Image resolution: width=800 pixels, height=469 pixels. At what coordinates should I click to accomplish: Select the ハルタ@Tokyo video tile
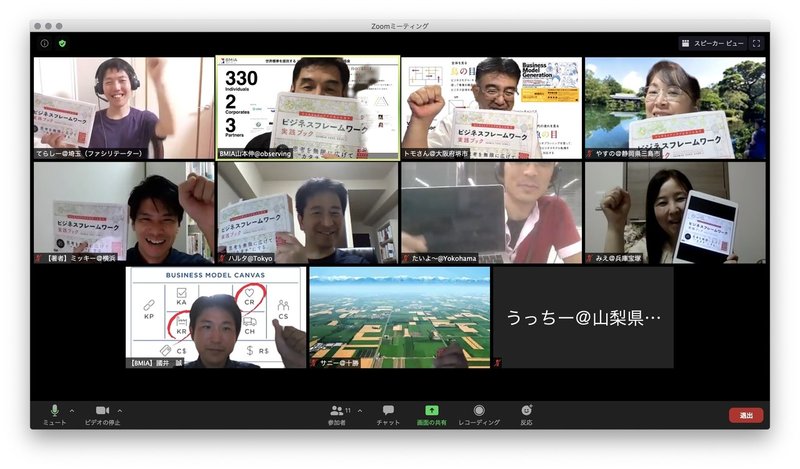click(308, 212)
